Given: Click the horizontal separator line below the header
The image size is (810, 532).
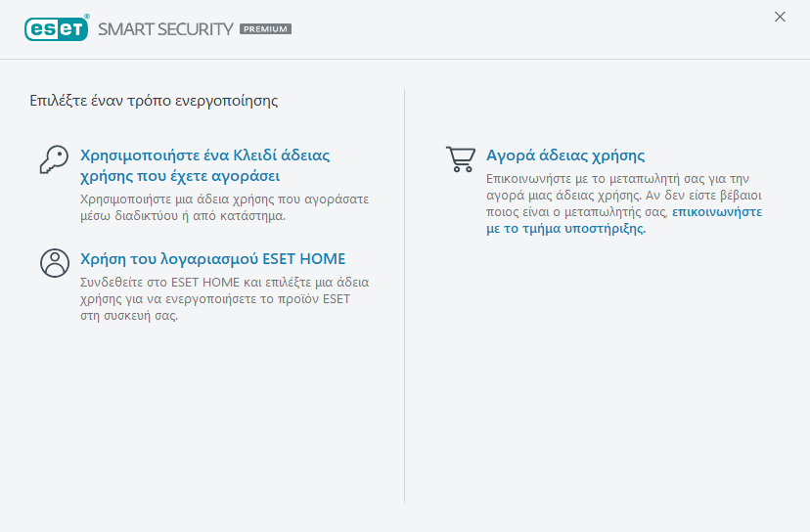Looking at the screenshot, I should point(405,59).
